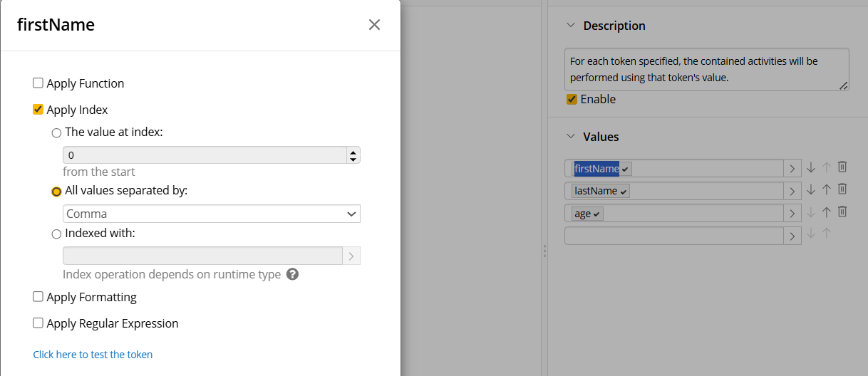The width and height of the screenshot is (868, 376).
Task: Move the age value up
Action: pyautogui.click(x=827, y=211)
